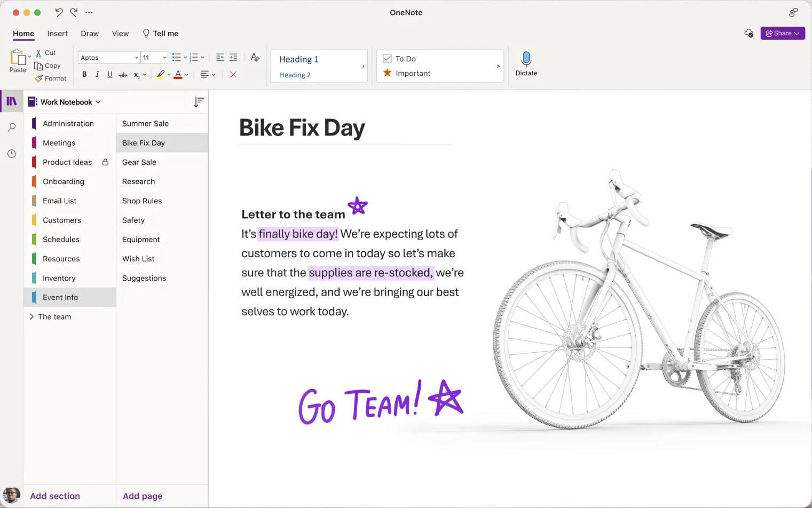Open the Summer Sale page
Viewport: 812px width, 508px height.
point(162,123)
